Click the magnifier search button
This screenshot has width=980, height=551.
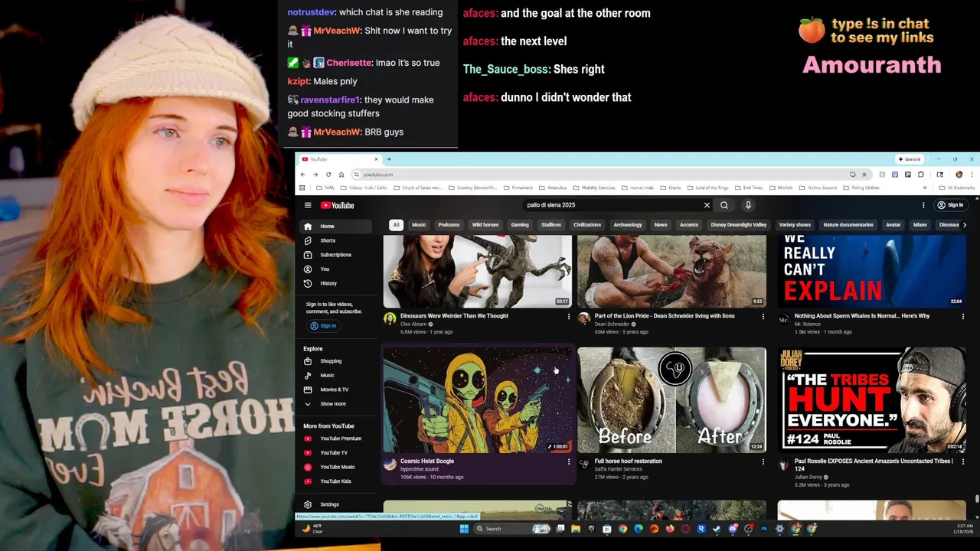point(724,205)
